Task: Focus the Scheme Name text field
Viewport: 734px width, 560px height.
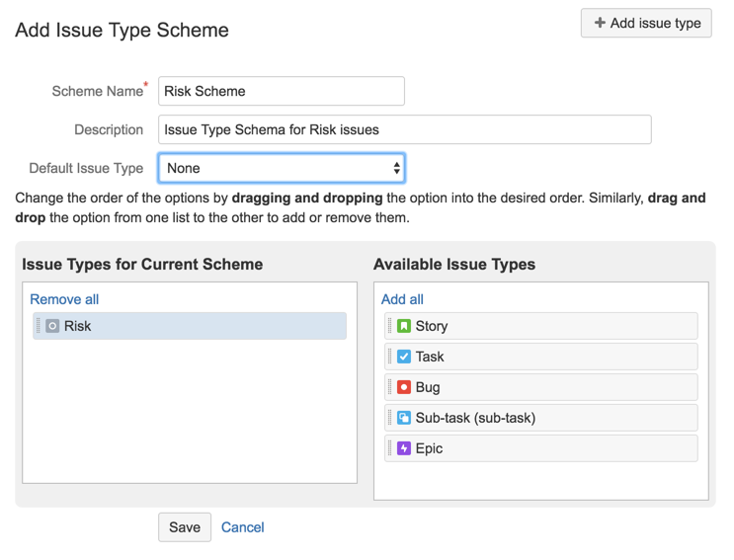Action: coord(282,91)
